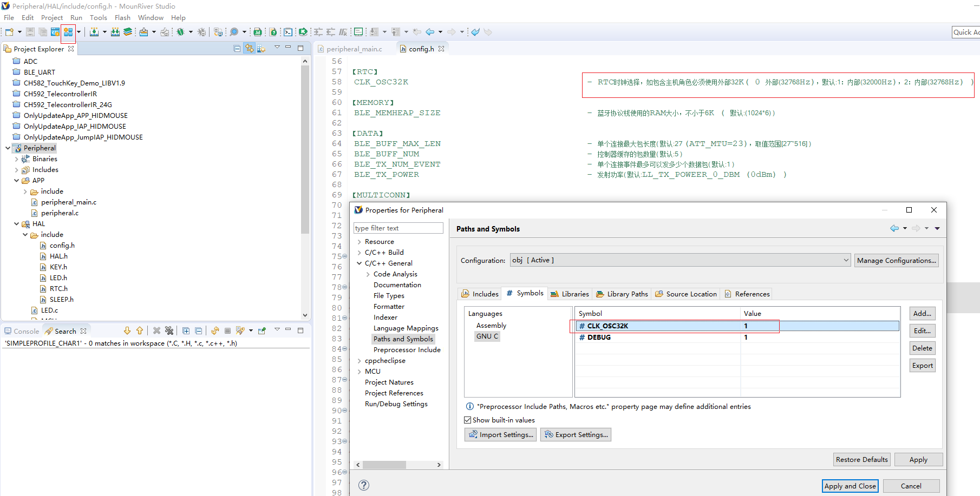The height and width of the screenshot is (496, 980).
Task: Click the type filter text field
Action: point(398,228)
